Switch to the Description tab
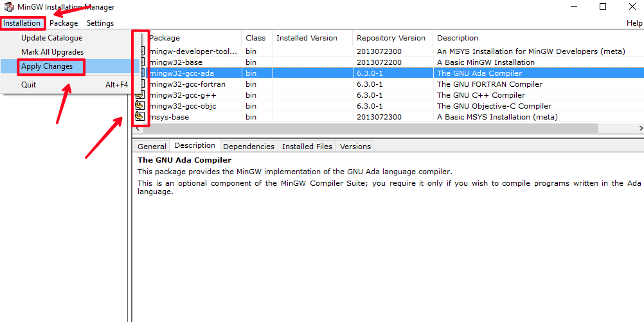This screenshot has width=644, height=322. 195,145
